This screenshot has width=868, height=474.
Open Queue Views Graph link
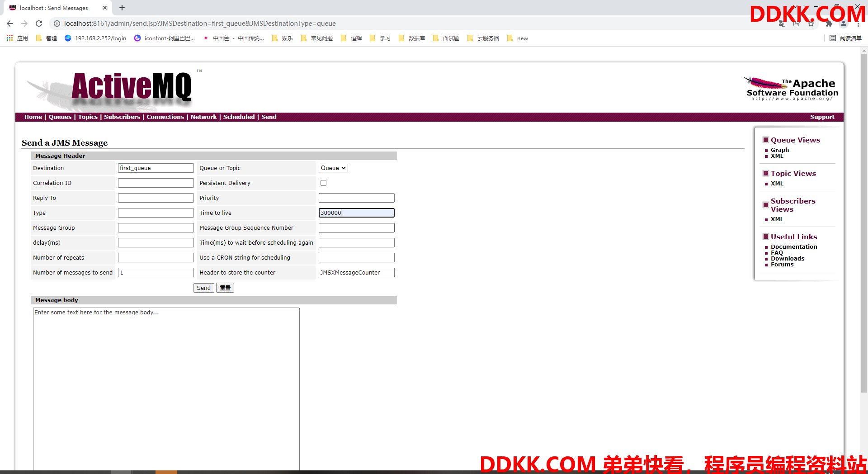tap(780, 150)
